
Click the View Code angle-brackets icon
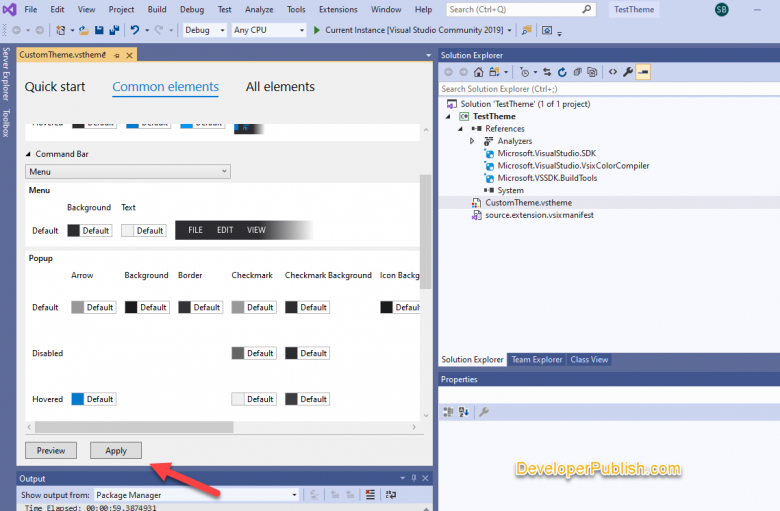pyautogui.click(x=613, y=72)
